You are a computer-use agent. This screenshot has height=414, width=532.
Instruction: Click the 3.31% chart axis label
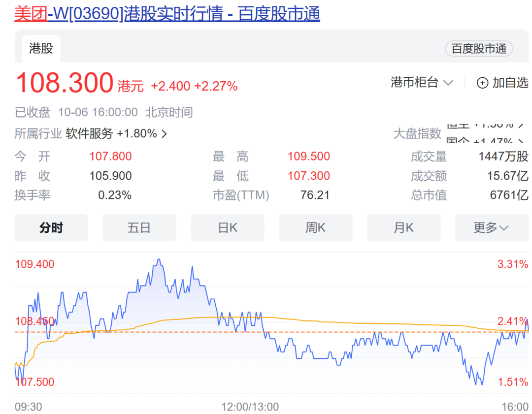point(513,264)
